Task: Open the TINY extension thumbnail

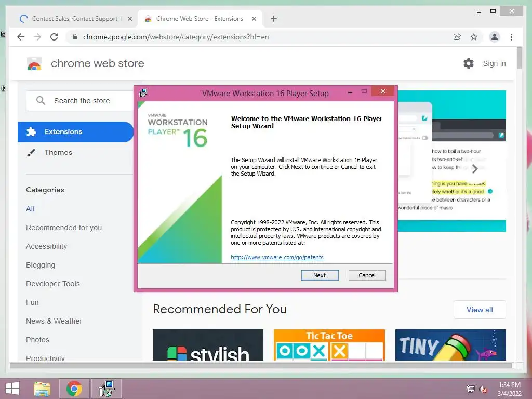Action: (450, 345)
